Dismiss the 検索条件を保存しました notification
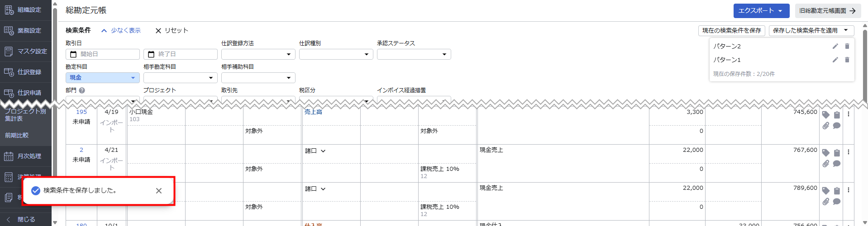Image resolution: width=868 pixels, height=226 pixels. click(158, 191)
